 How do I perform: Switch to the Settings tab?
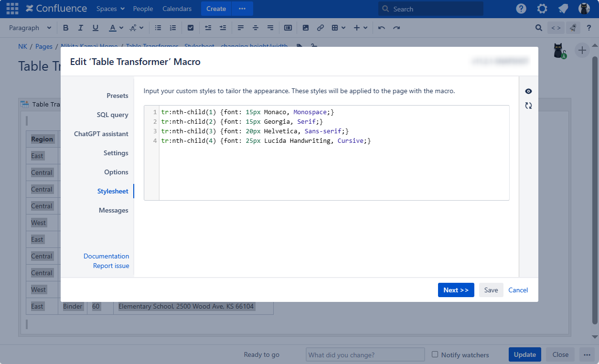(x=116, y=153)
